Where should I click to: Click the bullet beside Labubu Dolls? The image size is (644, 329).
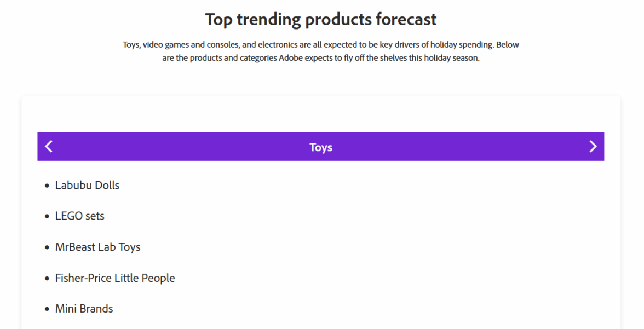tap(47, 186)
